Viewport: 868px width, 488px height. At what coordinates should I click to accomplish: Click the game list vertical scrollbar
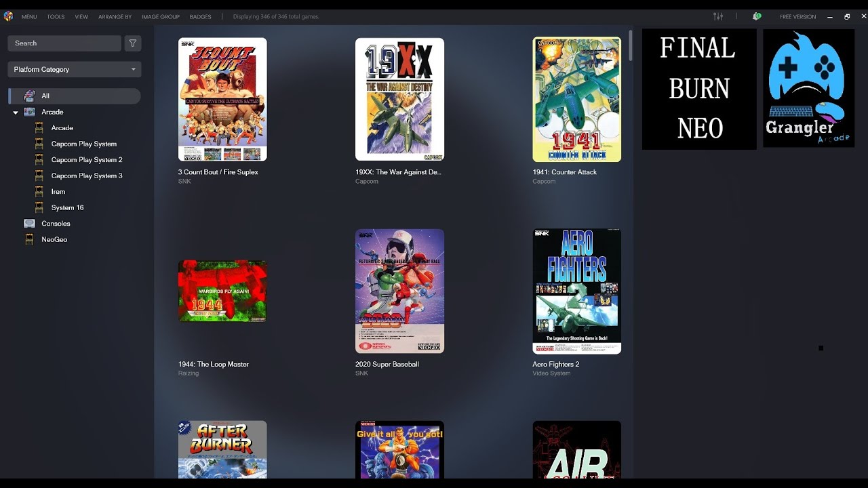(x=631, y=45)
